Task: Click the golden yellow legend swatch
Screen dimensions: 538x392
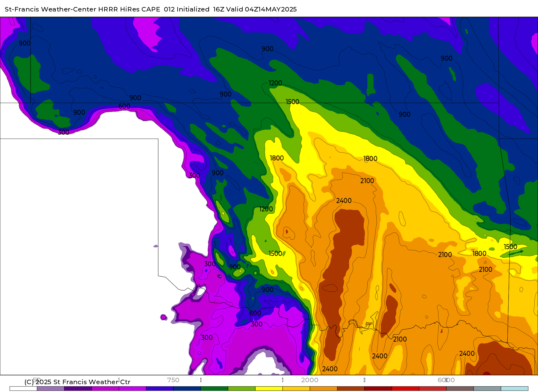Action: [296, 389]
